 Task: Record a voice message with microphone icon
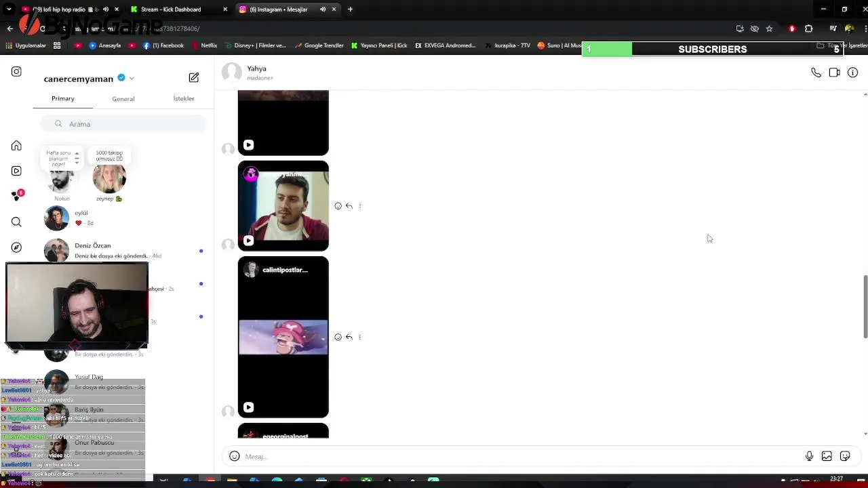click(809, 456)
